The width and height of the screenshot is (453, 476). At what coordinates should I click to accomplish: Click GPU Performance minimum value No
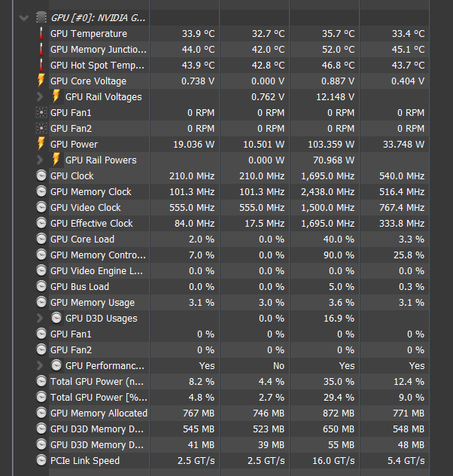click(278, 366)
